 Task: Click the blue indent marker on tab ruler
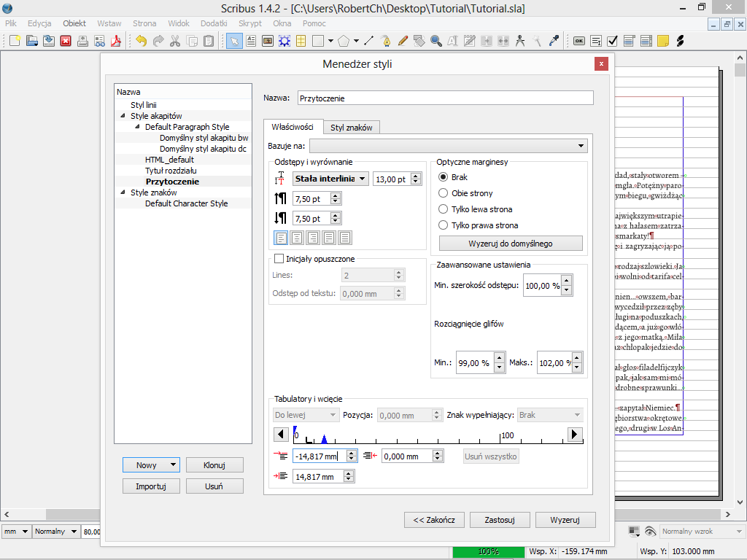(x=324, y=440)
